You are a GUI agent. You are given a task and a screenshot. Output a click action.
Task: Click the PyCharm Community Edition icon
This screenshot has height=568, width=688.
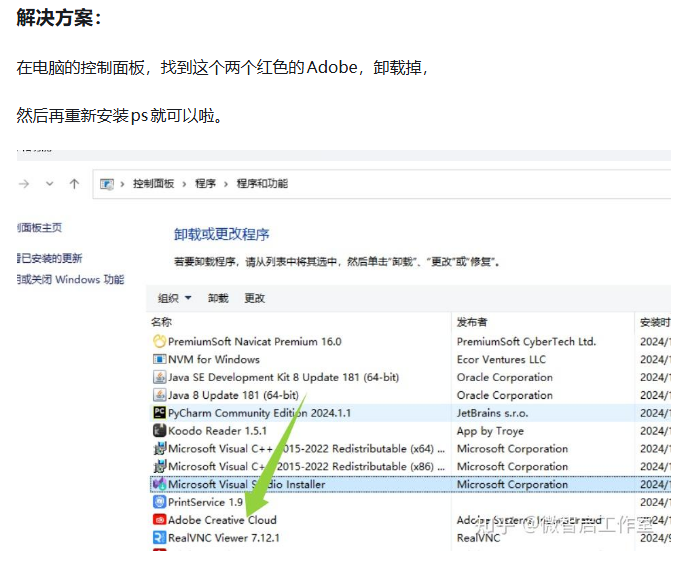[x=159, y=413]
